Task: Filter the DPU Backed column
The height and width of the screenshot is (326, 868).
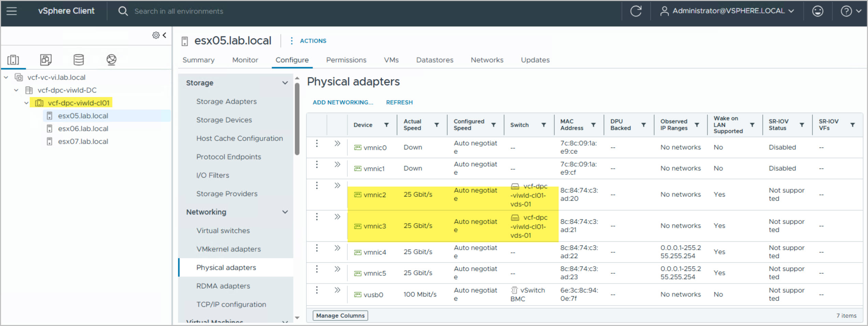Action: click(x=644, y=125)
